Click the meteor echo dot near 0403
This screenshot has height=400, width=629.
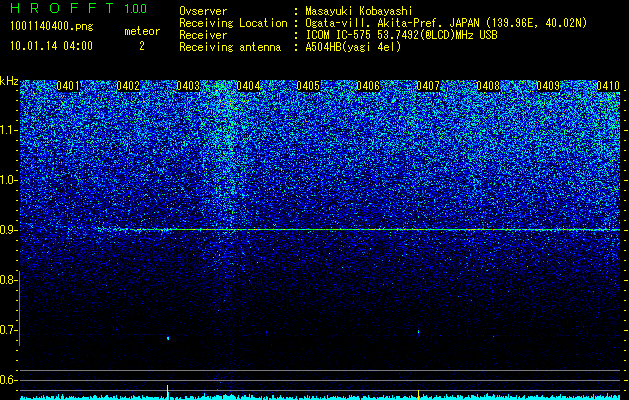pyautogui.click(x=168, y=338)
